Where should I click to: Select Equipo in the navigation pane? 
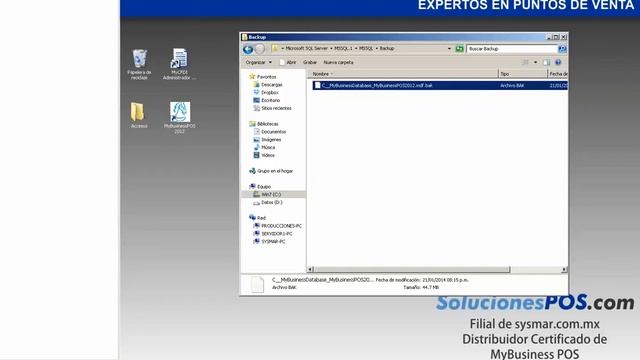coord(264,187)
